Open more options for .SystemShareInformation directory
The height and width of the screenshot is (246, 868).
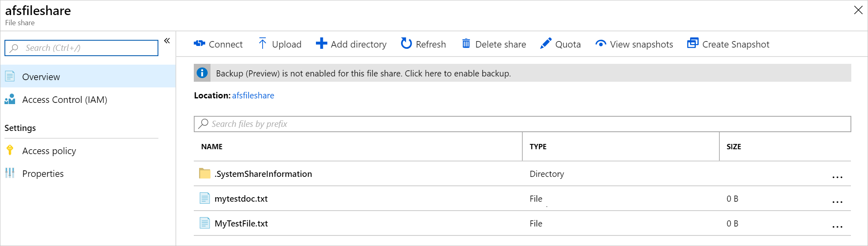click(837, 177)
